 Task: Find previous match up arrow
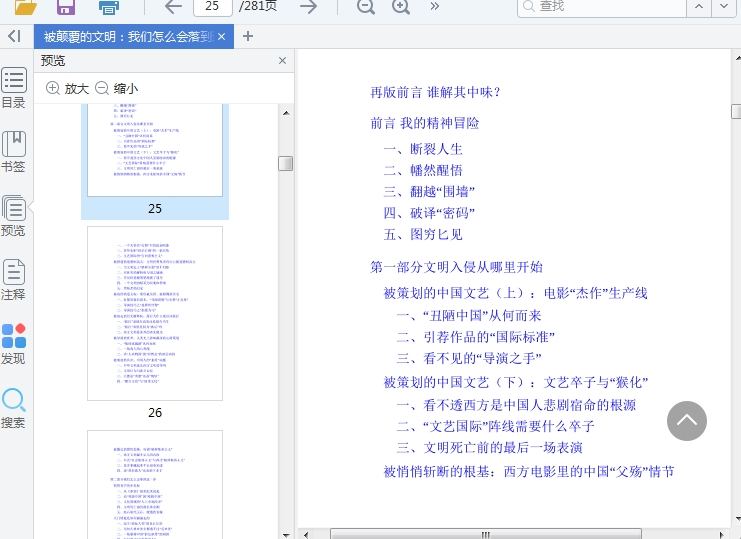point(699,7)
